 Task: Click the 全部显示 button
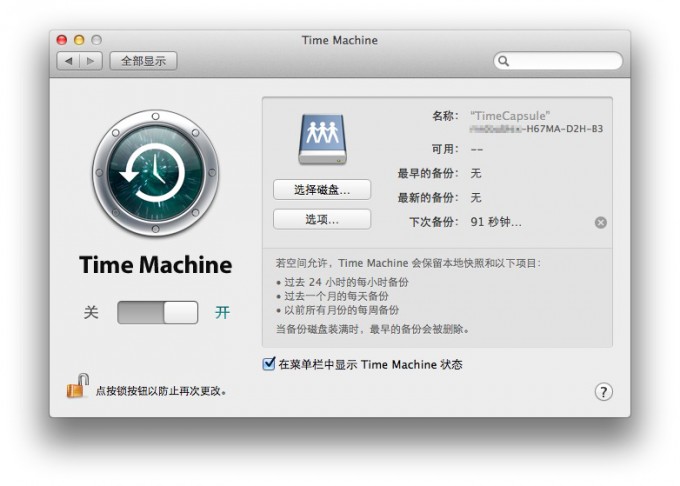[x=143, y=61]
